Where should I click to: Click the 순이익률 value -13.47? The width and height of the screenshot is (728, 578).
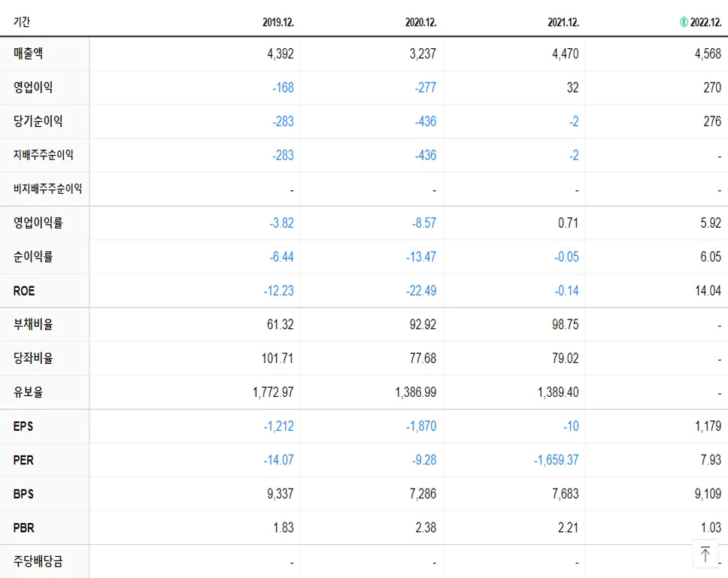pyautogui.click(x=422, y=257)
